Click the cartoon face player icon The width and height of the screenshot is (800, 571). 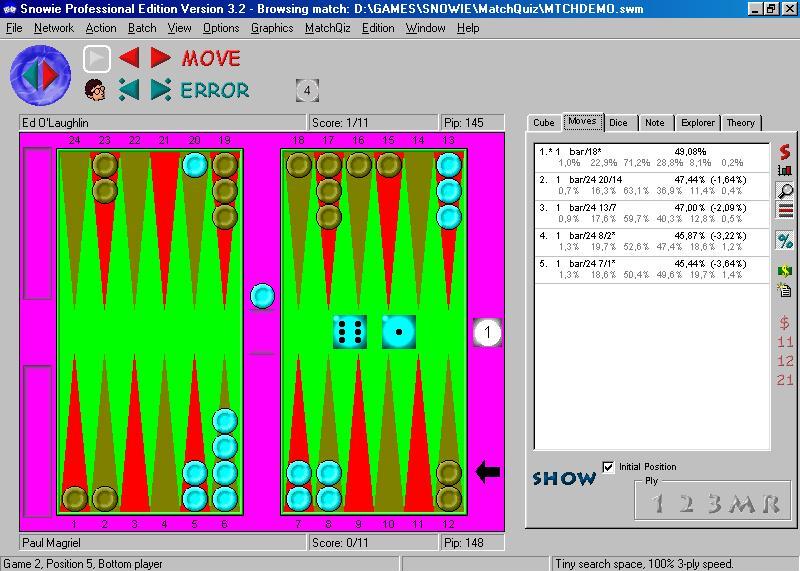(96, 90)
